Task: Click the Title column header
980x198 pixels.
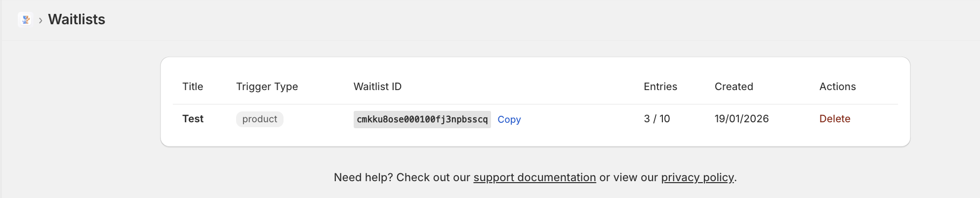Action: (193, 87)
